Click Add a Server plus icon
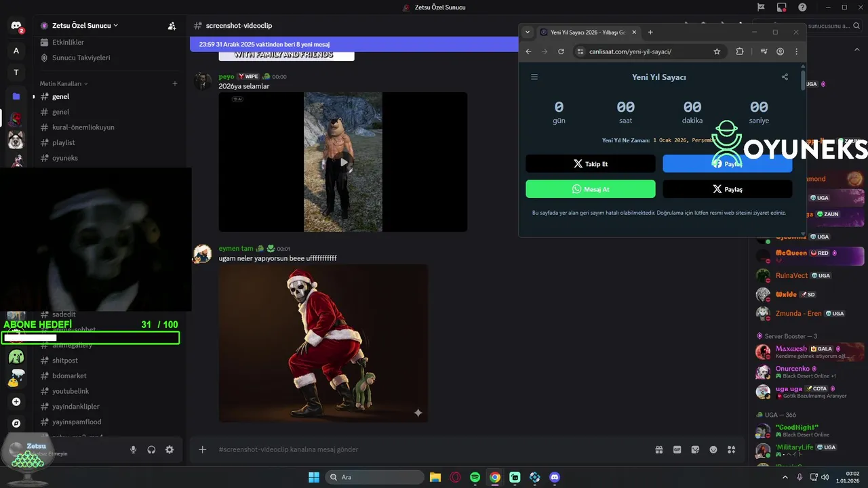The image size is (868, 488). pos(16,401)
